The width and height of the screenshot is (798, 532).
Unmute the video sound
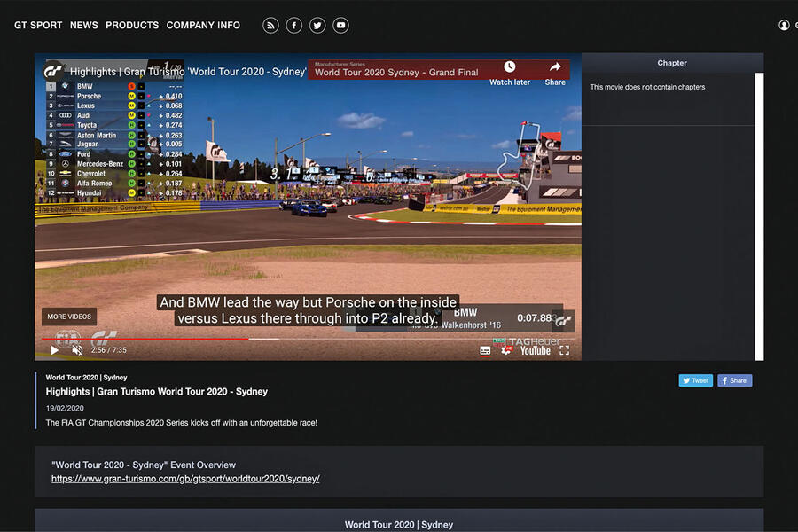pos(77,350)
